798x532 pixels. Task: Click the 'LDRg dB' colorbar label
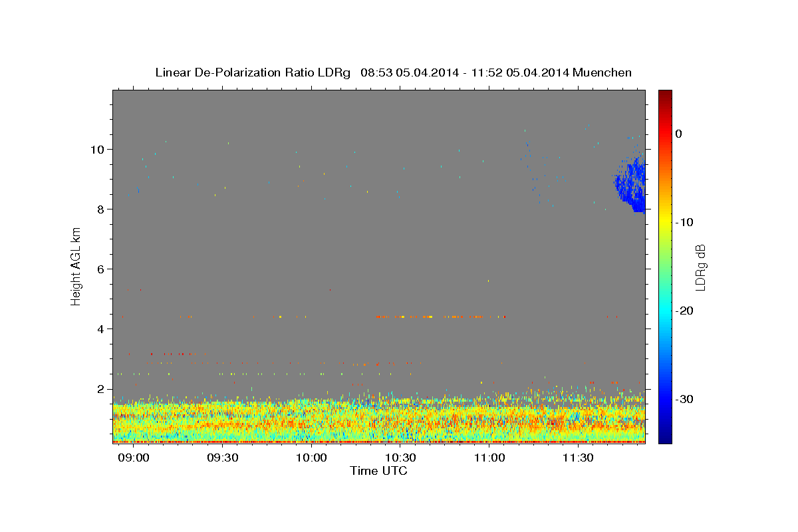[x=700, y=267]
